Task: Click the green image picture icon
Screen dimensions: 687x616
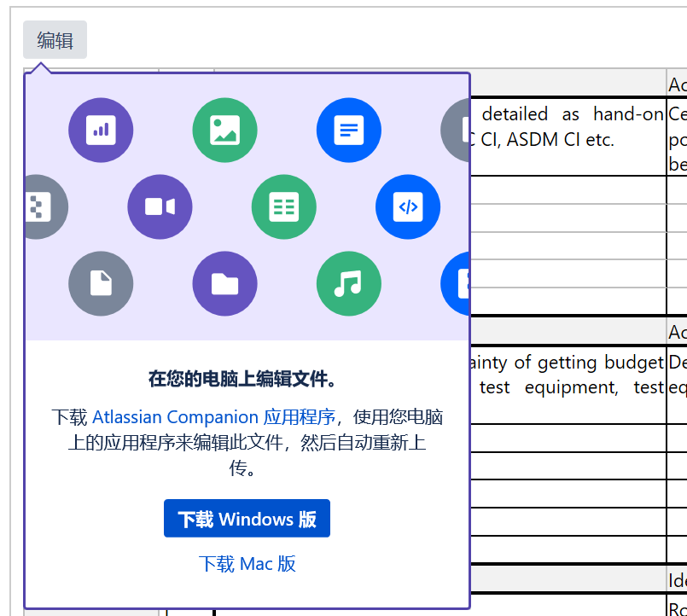Action: click(224, 131)
